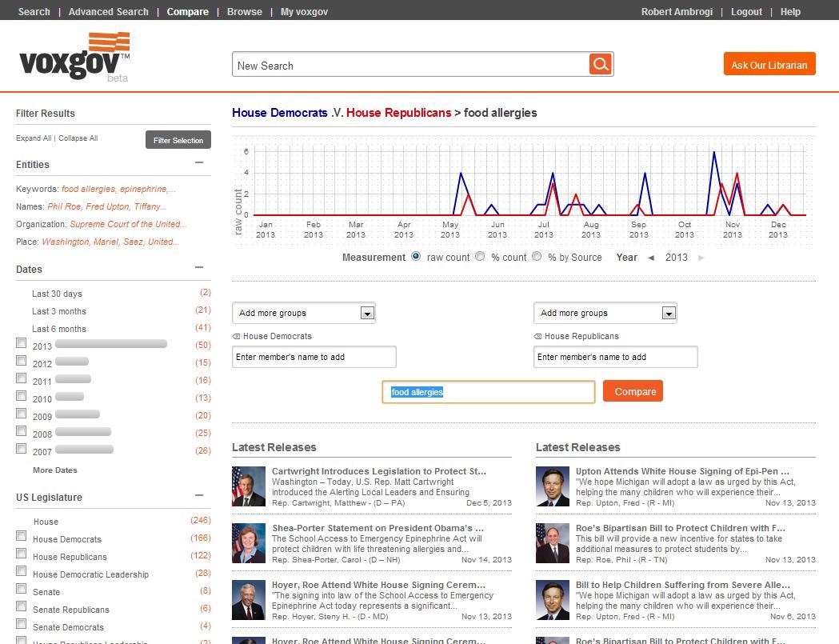Click Collapse All filters link
This screenshot has height=644, width=839.
pyautogui.click(x=78, y=138)
